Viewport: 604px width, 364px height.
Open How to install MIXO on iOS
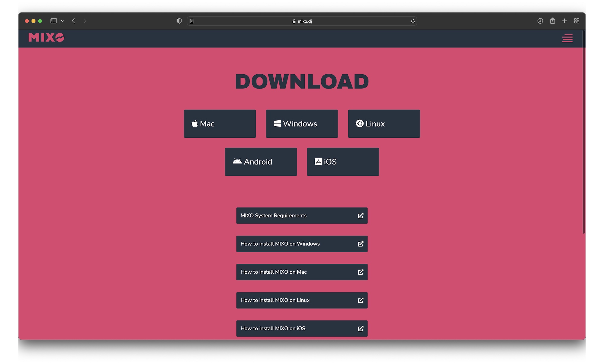tap(302, 329)
